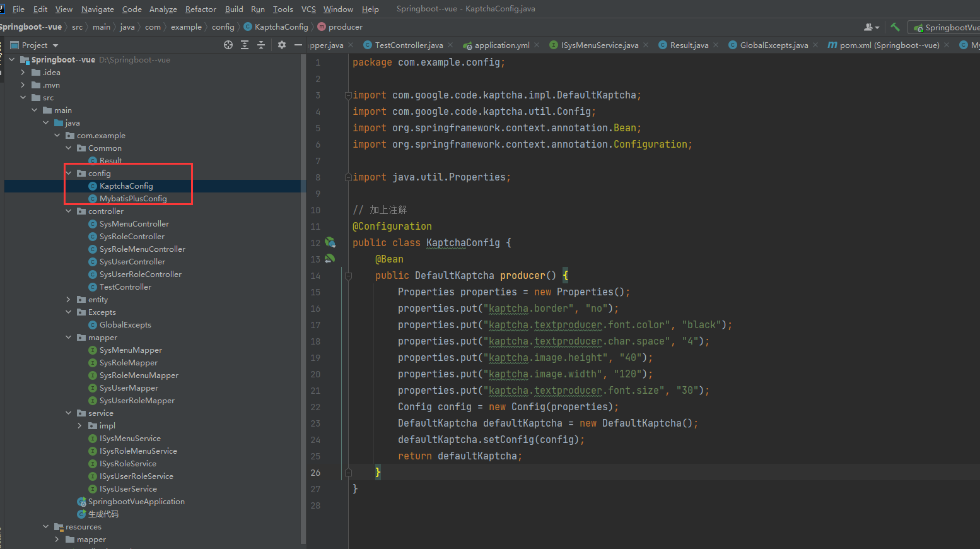Select SysUserRoleMapper in project tree

click(x=137, y=400)
